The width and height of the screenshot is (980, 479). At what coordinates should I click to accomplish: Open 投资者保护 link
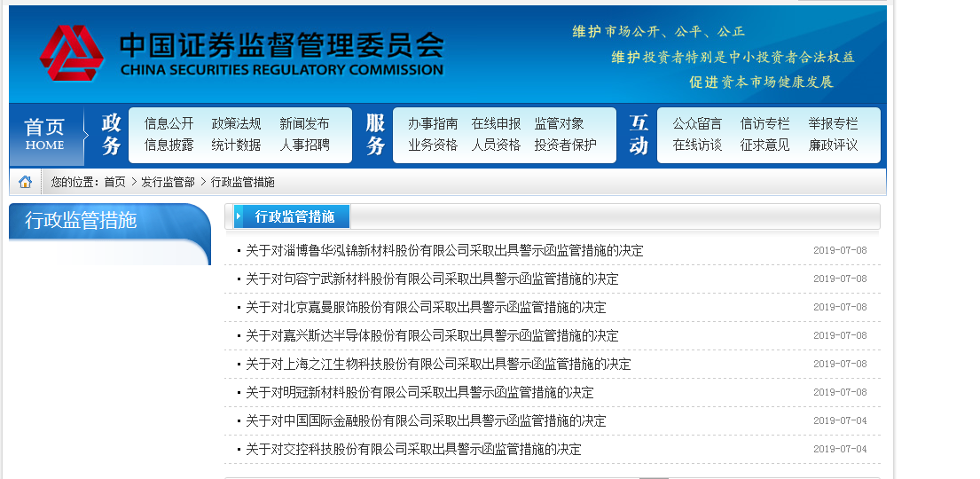click(x=565, y=145)
